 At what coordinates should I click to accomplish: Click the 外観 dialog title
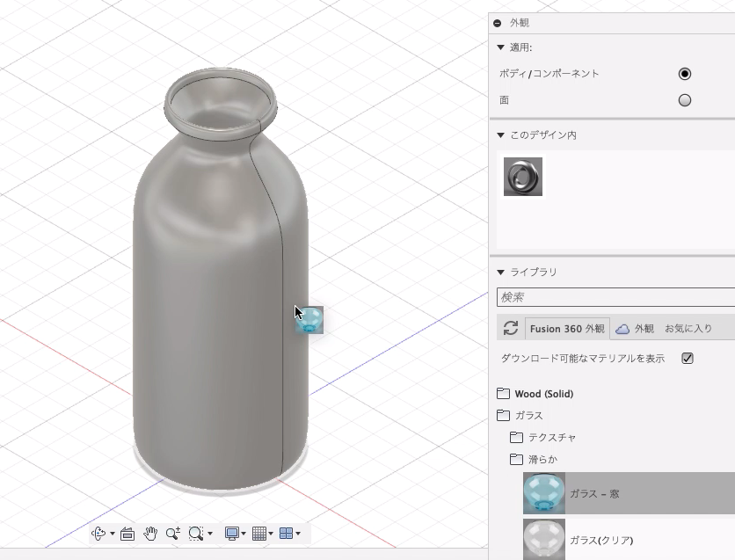(520, 23)
